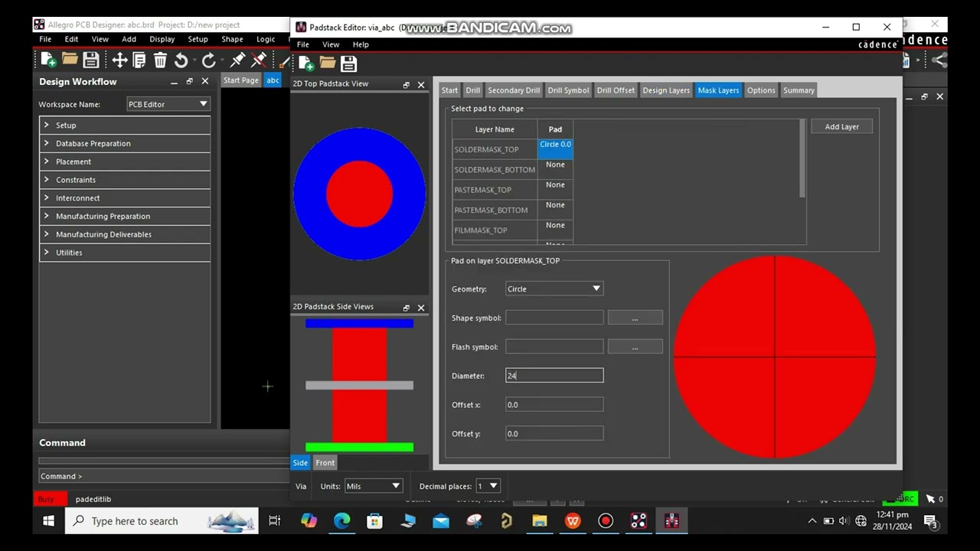Switch to the Options tab
Viewport: 980px width, 551px height.
click(761, 90)
